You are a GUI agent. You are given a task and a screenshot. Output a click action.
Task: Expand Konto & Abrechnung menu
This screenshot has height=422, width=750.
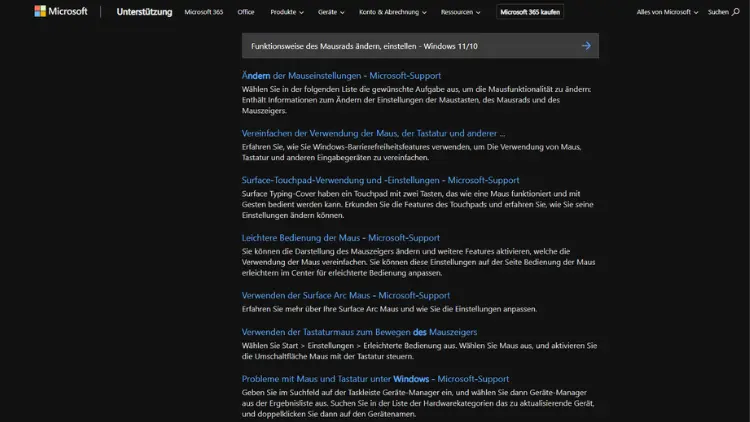[x=393, y=12]
